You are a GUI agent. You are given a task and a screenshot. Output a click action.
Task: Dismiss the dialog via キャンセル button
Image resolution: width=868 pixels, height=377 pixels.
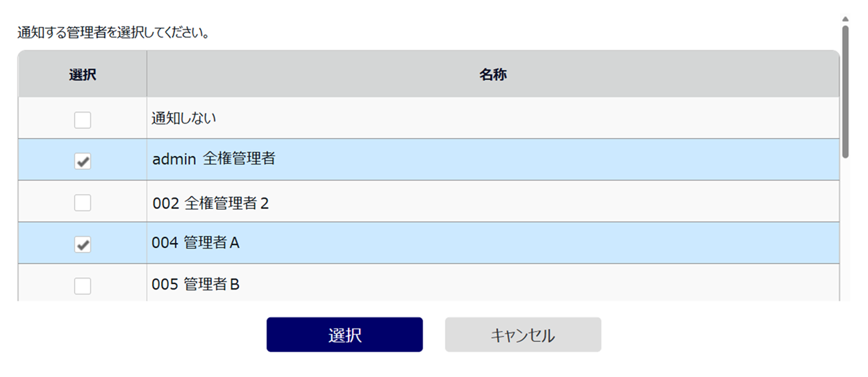[x=523, y=335]
